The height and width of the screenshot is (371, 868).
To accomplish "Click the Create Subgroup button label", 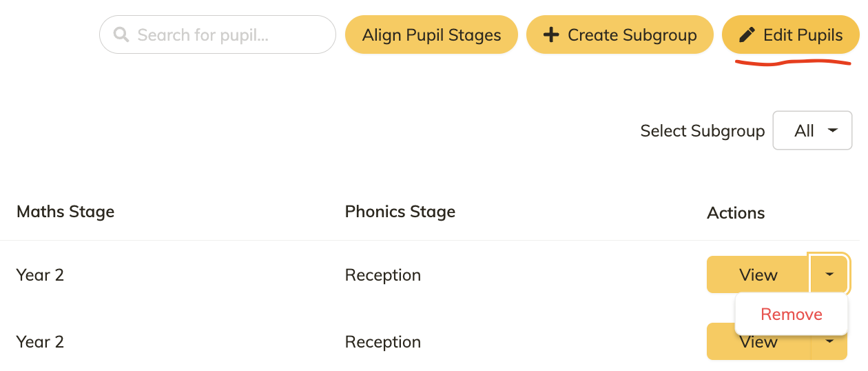I will tap(632, 34).
